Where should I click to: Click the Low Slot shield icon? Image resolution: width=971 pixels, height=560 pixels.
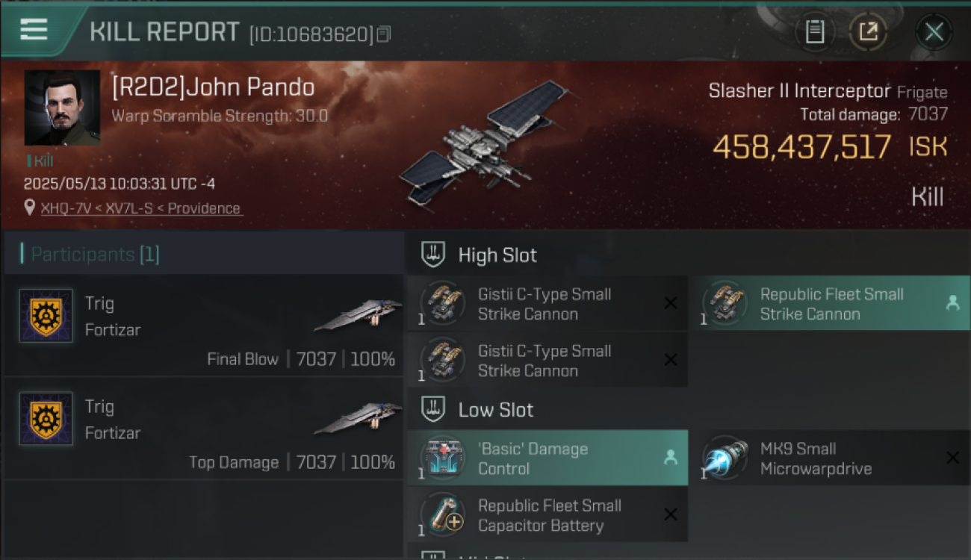tap(434, 409)
